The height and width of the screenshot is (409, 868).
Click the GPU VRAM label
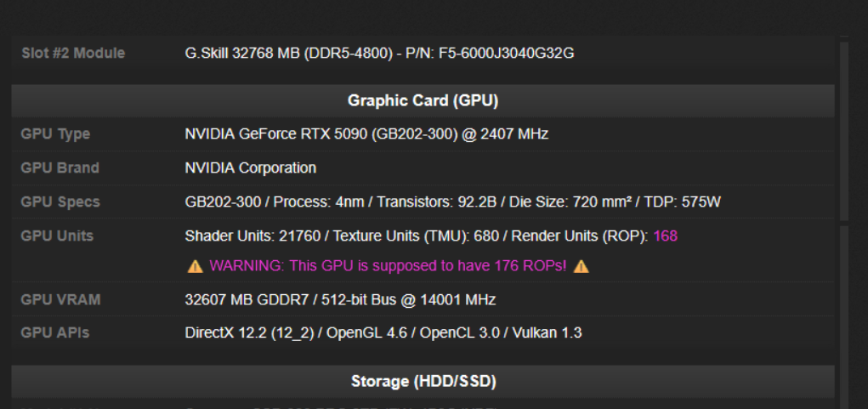pyautogui.click(x=60, y=300)
